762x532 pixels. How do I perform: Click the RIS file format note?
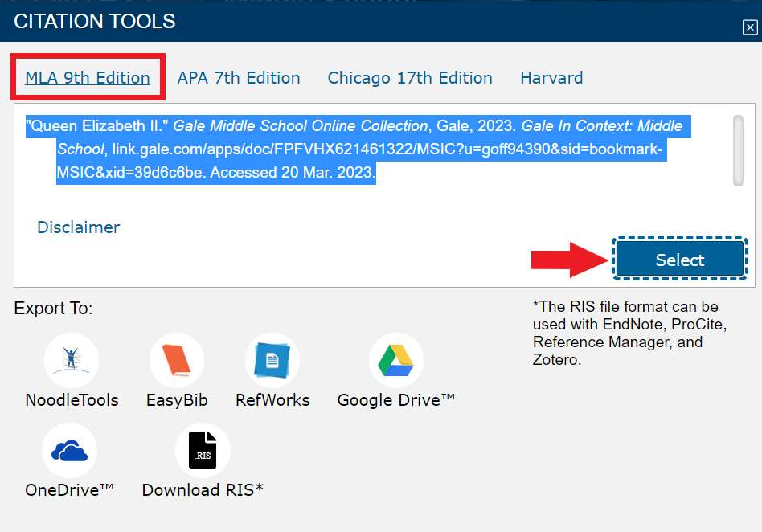(x=630, y=334)
